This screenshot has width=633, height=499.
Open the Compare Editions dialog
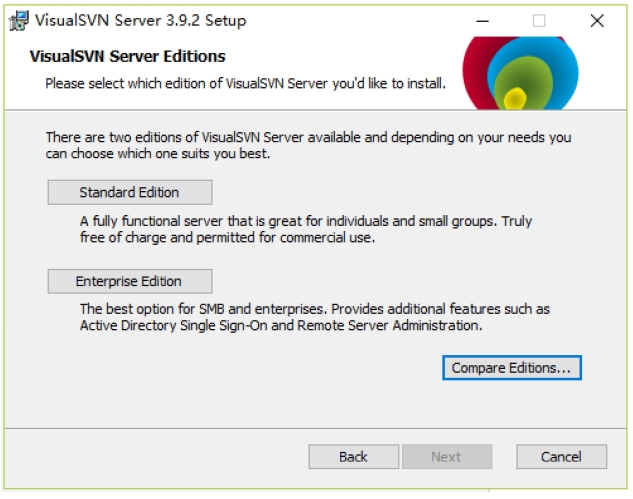[x=511, y=368]
